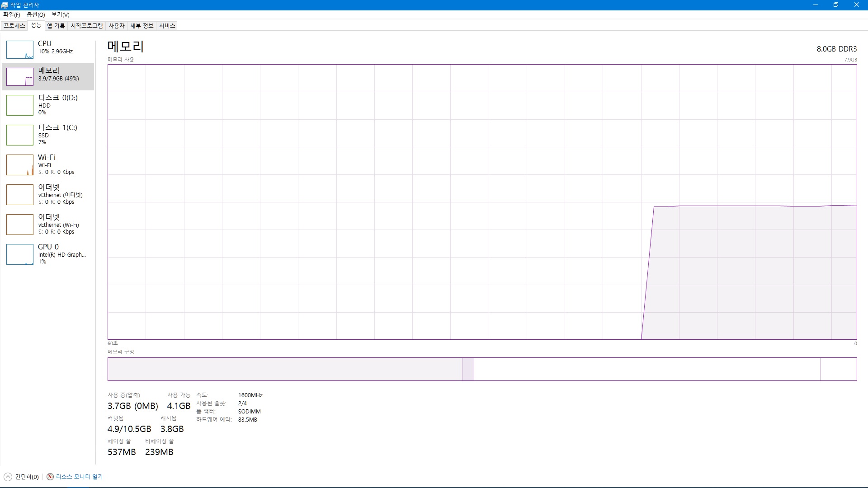868x488 pixels.
Task: Click the 1600MHz speed value
Action: tap(250, 395)
